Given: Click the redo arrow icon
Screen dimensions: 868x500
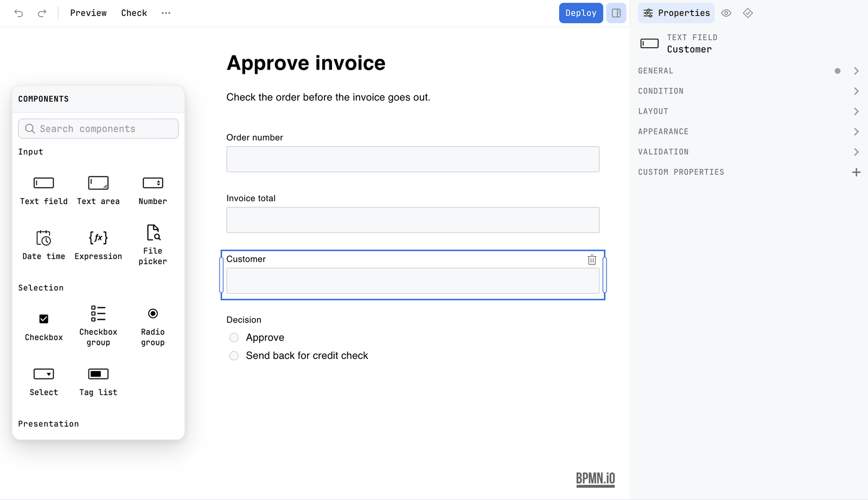Looking at the screenshot, I should (42, 13).
